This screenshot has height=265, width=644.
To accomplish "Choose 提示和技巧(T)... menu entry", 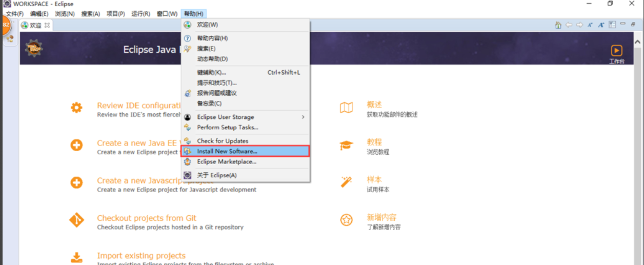I will tap(245, 83).
